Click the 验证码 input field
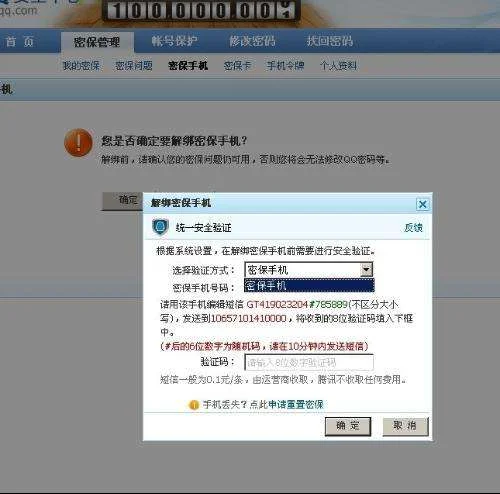Screen dimensions: 500x494 [309, 362]
